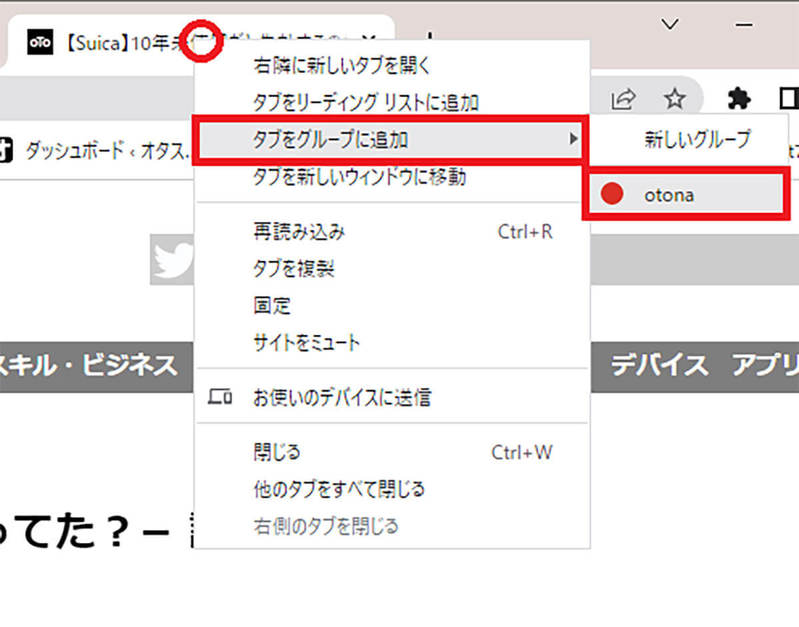The width and height of the screenshot is (799, 627).
Task: Open the ダッシュボード bookmark
Action: coord(107,150)
